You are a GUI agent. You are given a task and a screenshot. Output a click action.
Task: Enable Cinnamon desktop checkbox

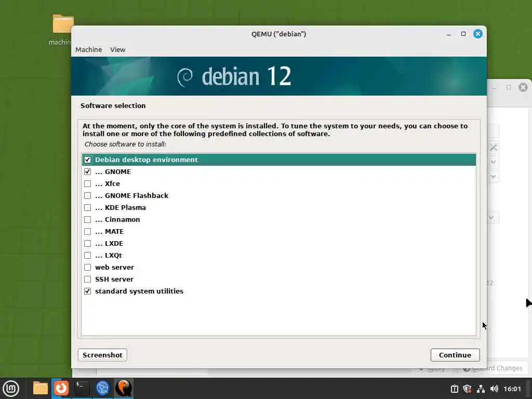(x=87, y=220)
